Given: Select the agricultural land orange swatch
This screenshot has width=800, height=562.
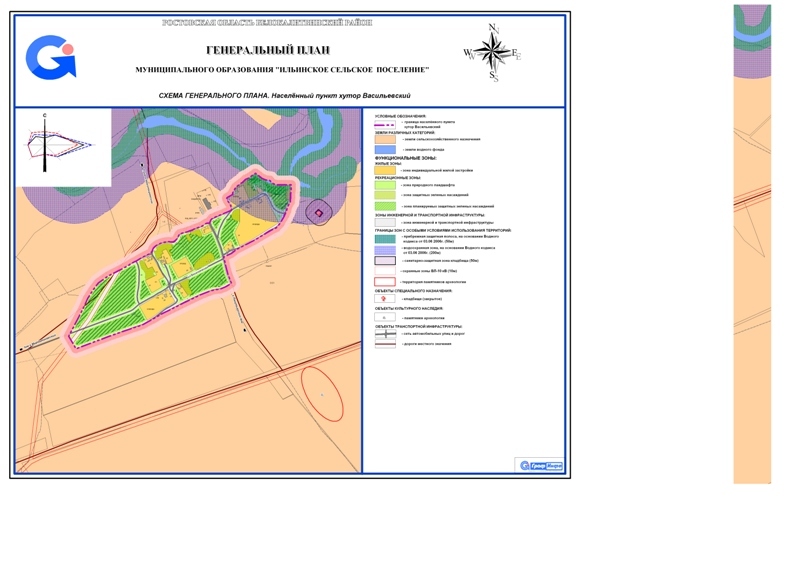Looking at the screenshot, I should [x=385, y=139].
